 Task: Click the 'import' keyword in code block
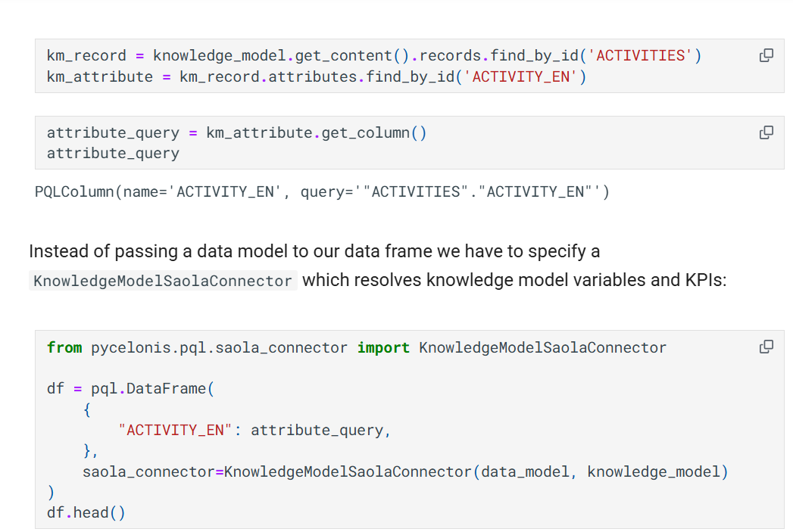(383, 347)
